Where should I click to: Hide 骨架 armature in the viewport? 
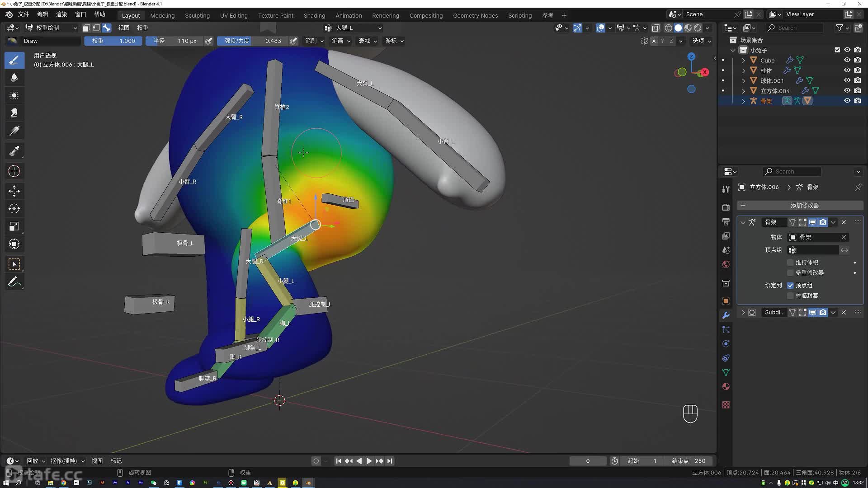[x=847, y=101]
